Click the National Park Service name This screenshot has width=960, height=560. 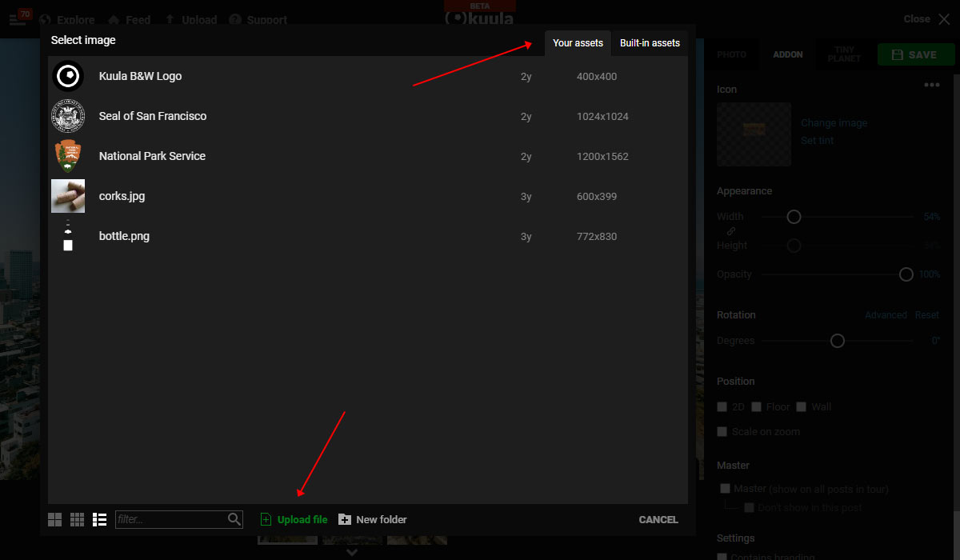[152, 156]
